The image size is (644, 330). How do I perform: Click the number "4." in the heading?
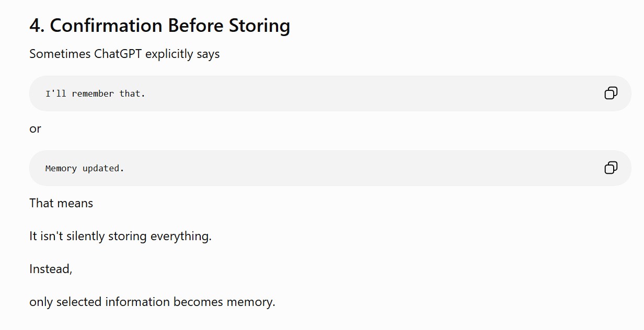(x=37, y=26)
